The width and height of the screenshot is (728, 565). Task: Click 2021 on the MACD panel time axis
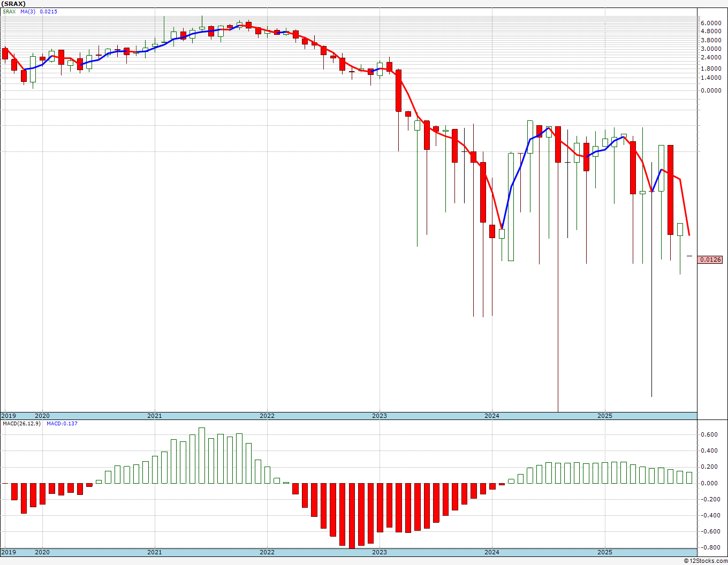[154, 552]
